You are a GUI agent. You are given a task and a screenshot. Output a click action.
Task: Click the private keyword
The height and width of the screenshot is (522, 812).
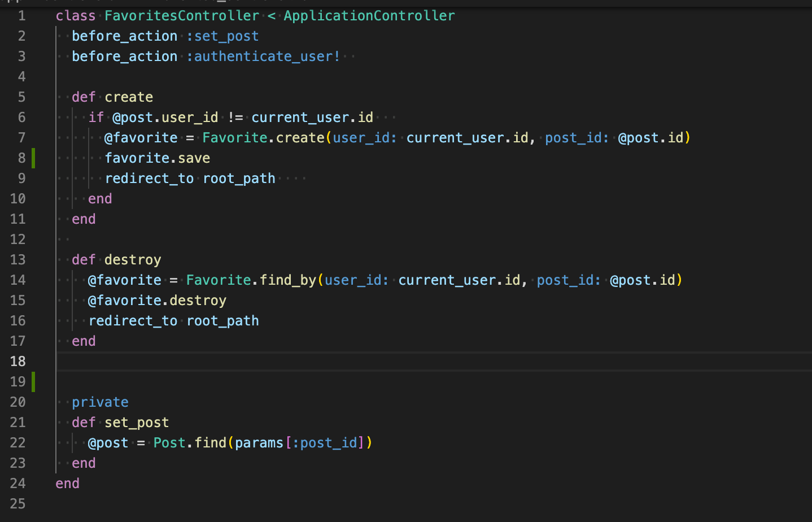click(x=100, y=402)
